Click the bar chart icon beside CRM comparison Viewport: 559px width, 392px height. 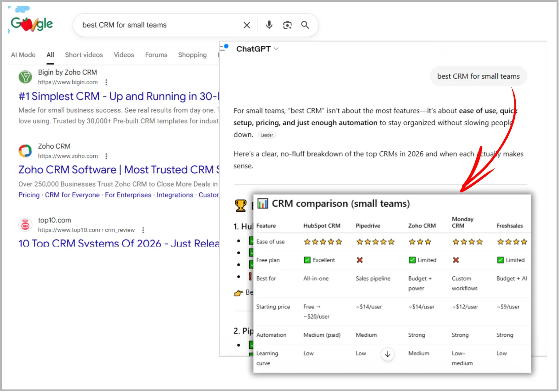coord(263,203)
